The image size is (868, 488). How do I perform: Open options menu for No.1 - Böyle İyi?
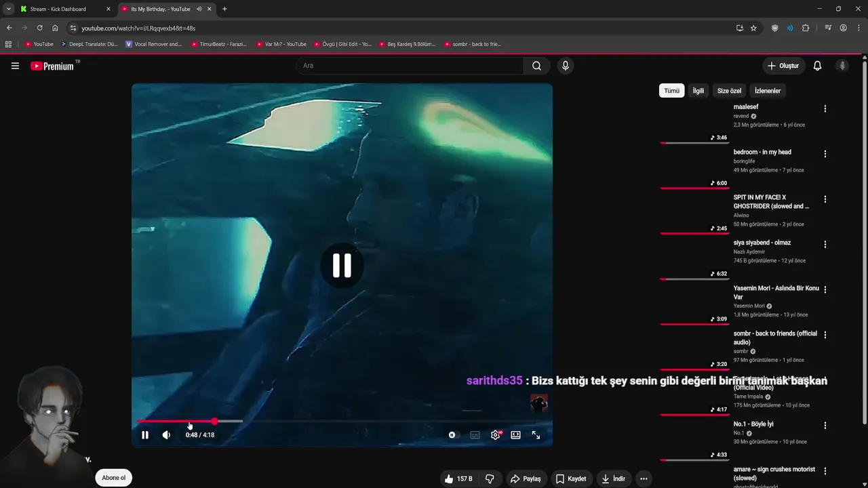(x=825, y=426)
